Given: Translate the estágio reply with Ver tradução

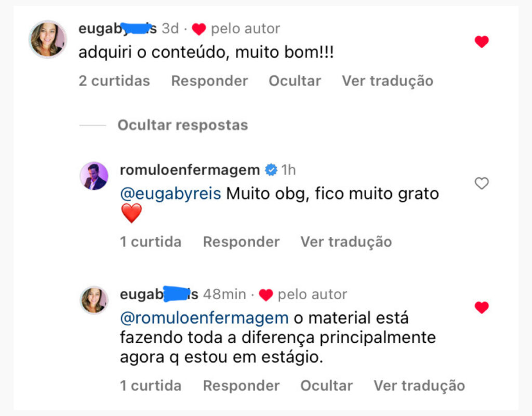Looking at the screenshot, I should (419, 386).
